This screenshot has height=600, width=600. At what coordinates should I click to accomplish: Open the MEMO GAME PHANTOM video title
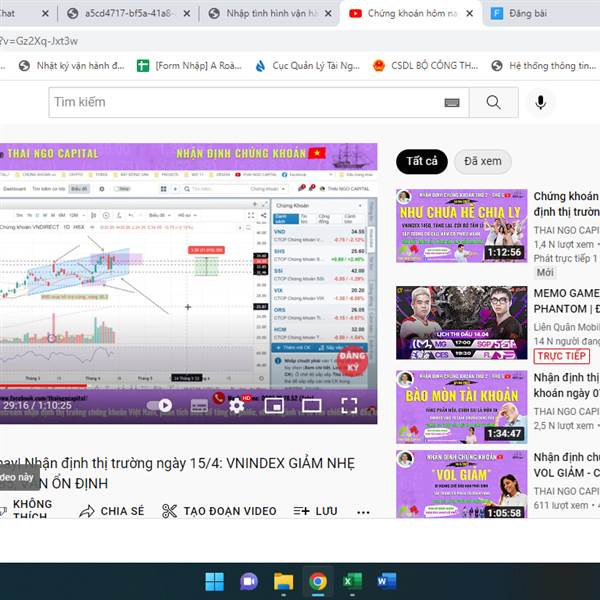click(567, 301)
